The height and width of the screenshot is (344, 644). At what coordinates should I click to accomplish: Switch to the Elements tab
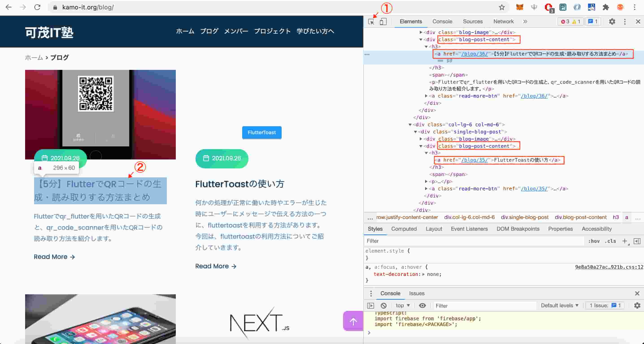(x=411, y=22)
